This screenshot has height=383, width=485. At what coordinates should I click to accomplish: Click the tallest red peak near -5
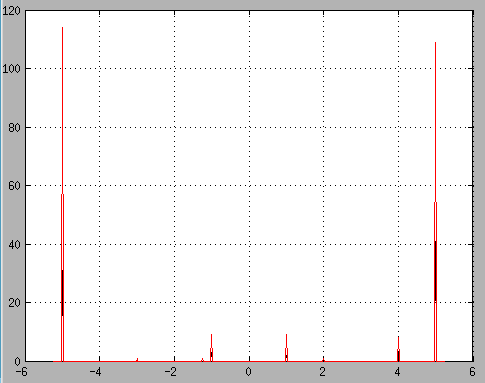(62, 194)
